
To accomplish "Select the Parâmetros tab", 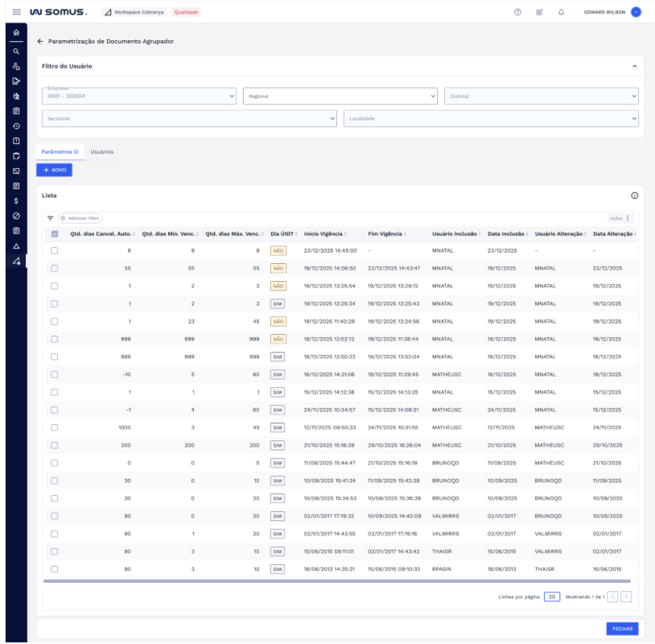I will [60, 151].
